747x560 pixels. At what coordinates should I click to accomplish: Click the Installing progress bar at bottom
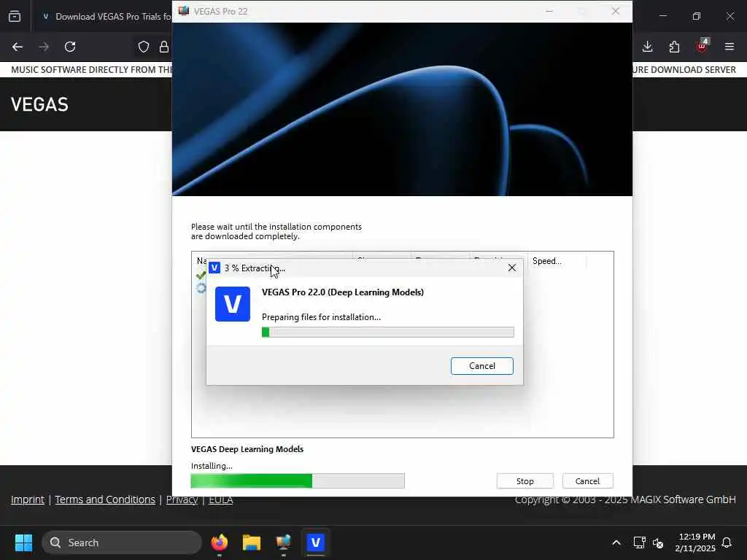click(x=298, y=481)
